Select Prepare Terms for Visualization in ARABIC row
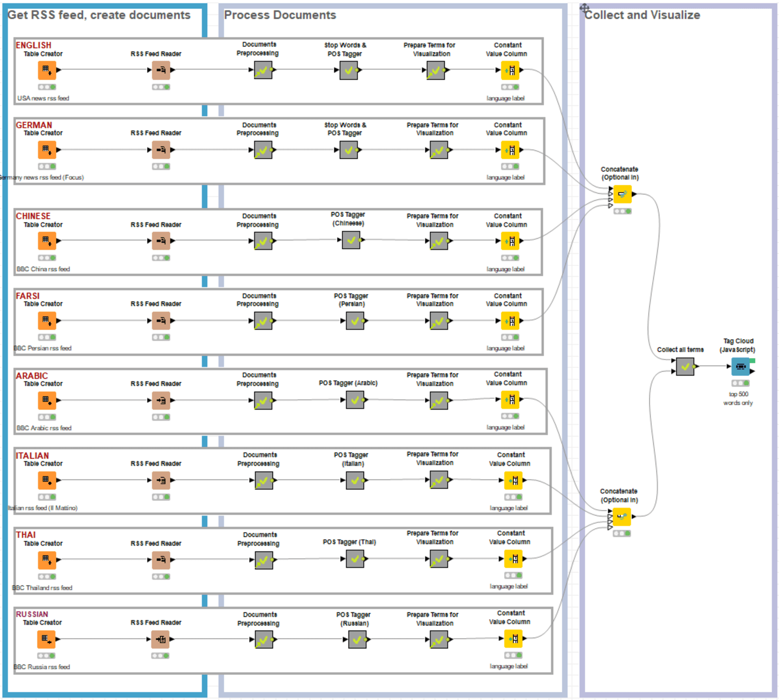The height and width of the screenshot is (700, 779). [x=439, y=400]
